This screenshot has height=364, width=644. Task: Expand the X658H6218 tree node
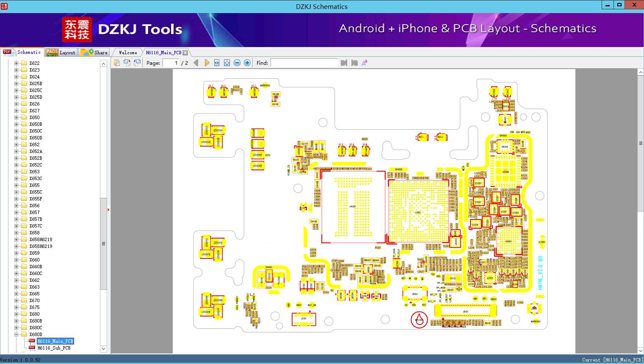pos(16,239)
